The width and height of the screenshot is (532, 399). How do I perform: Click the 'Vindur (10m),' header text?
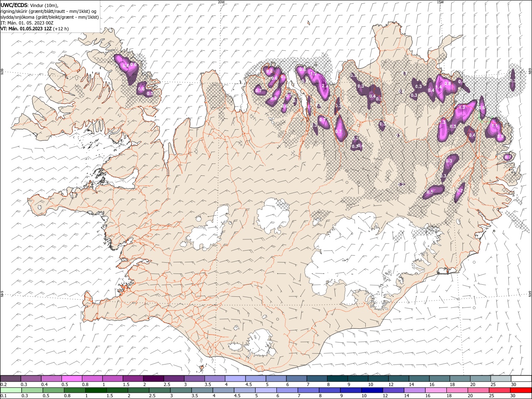[44, 5]
